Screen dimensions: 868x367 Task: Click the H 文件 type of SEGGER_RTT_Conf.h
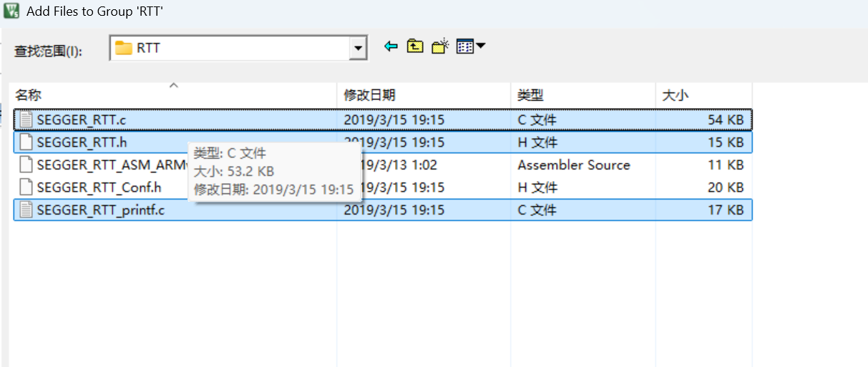(537, 187)
